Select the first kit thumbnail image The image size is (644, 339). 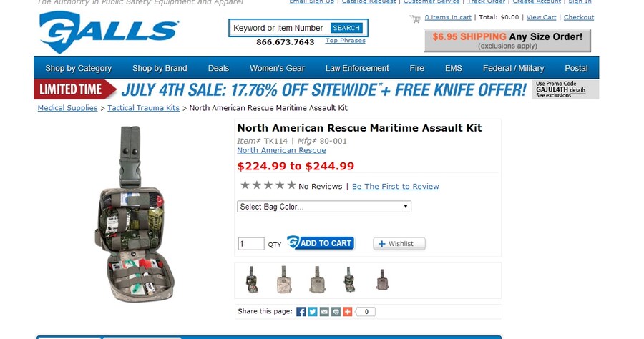tap(251, 280)
